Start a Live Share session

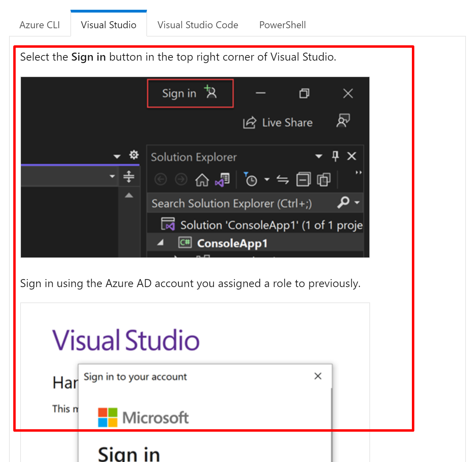[278, 123]
